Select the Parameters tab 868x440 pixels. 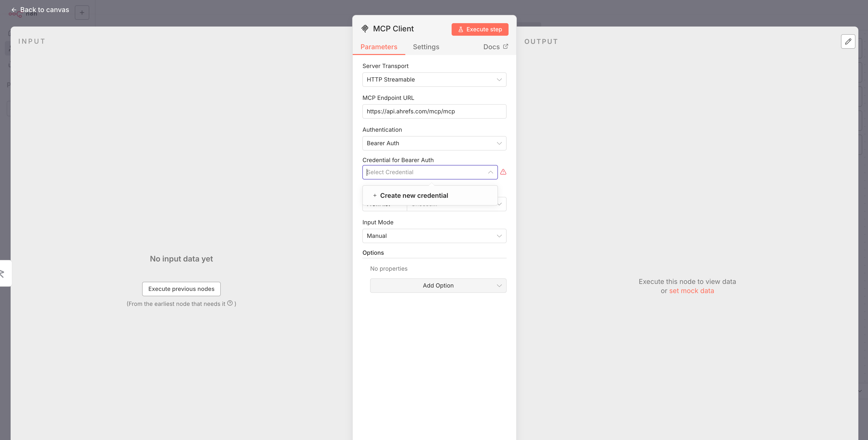point(379,47)
